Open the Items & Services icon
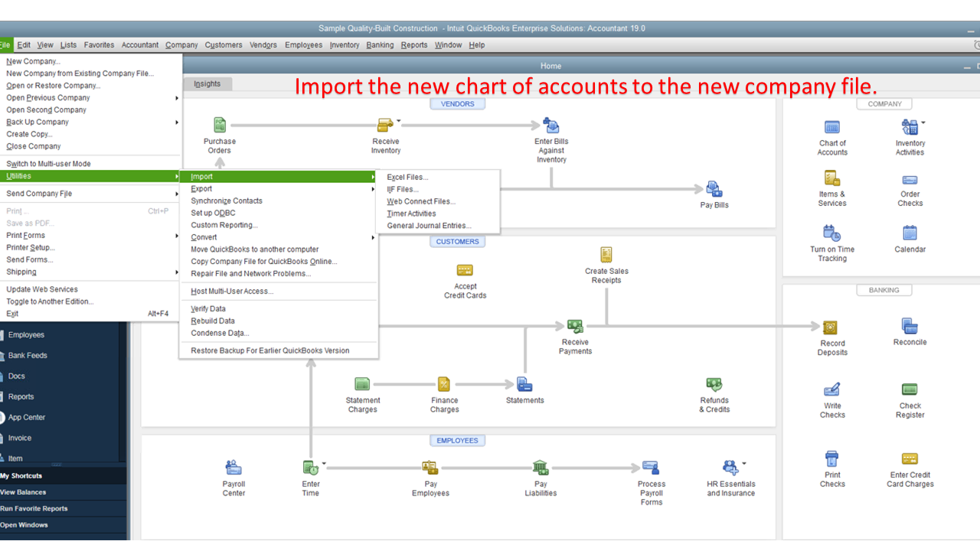This screenshot has height=551, width=980. click(832, 178)
